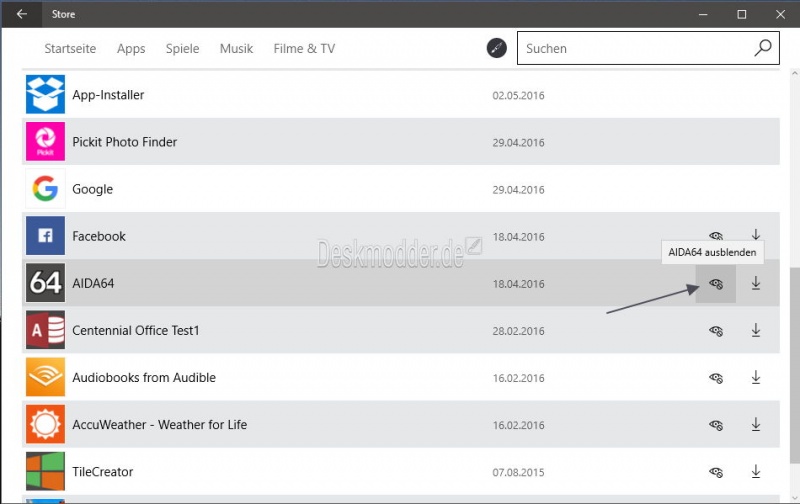The image size is (800, 504).
Task: Click the date 28.02.2016
Action: pyautogui.click(x=518, y=331)
